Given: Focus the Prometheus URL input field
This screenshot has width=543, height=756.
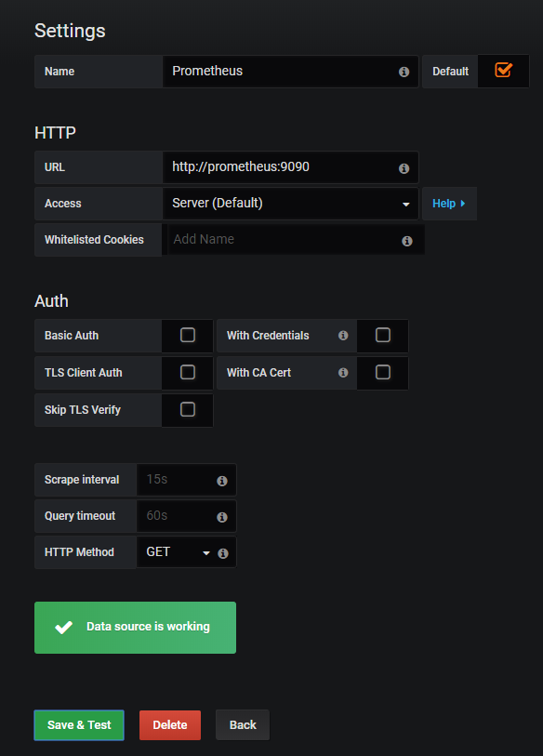Looking at the screenshot, I should [x=290, y=167].
